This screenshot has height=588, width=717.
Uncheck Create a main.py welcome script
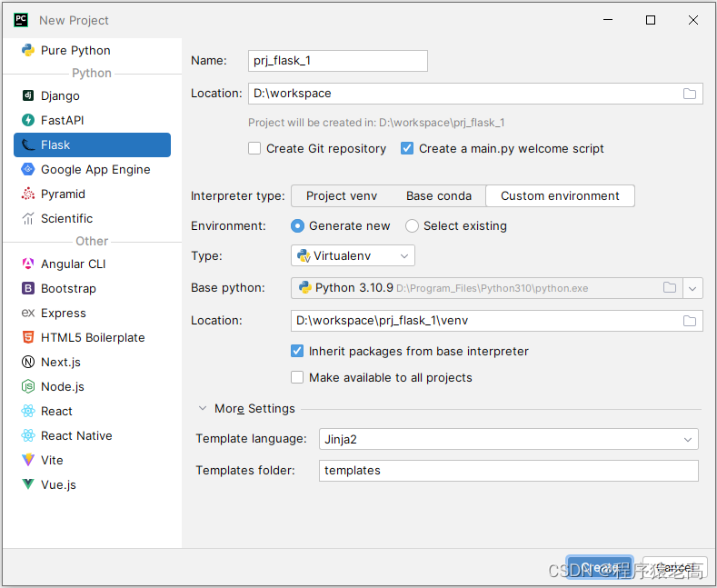pos(407,149)
